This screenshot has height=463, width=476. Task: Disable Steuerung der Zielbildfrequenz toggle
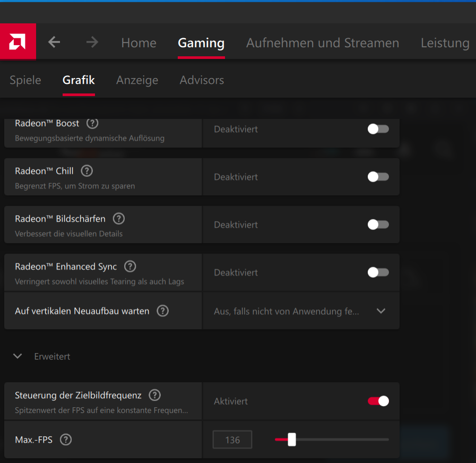tap(378, 401)
